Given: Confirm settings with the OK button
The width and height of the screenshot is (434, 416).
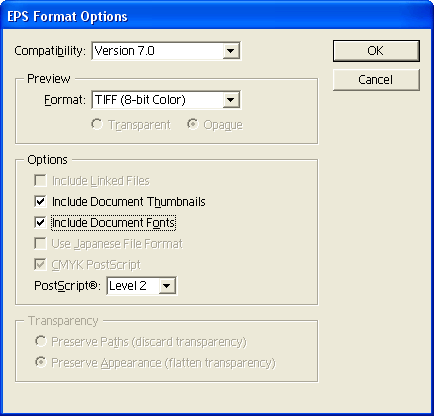Looking at the screenshot, I should point(376,51).
